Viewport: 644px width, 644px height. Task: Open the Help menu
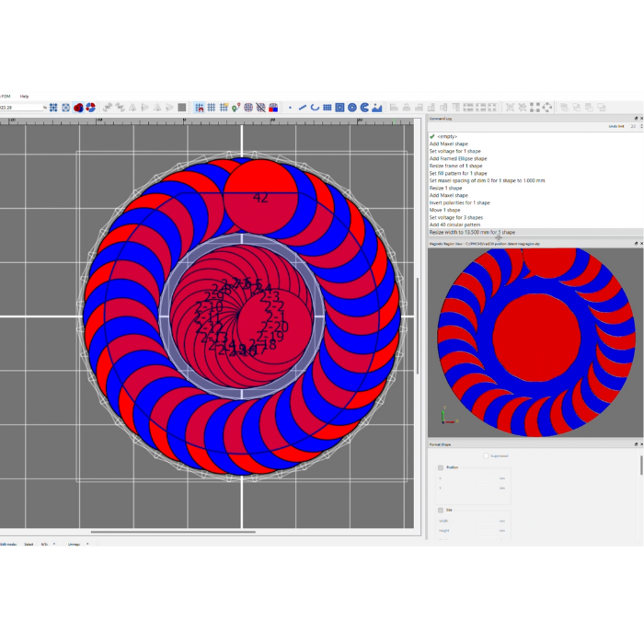point(25,96)
